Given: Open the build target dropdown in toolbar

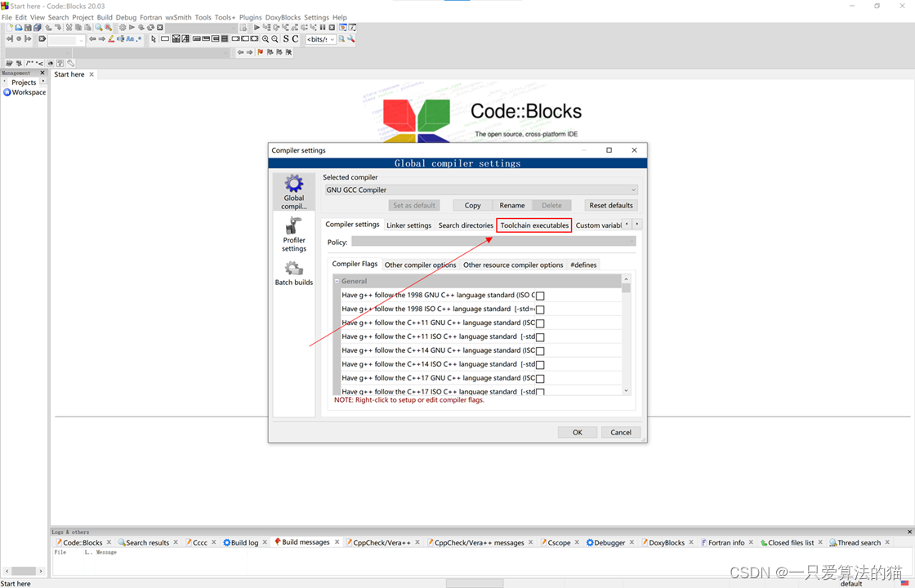Looking at the screenshot, I should (201, 28).
